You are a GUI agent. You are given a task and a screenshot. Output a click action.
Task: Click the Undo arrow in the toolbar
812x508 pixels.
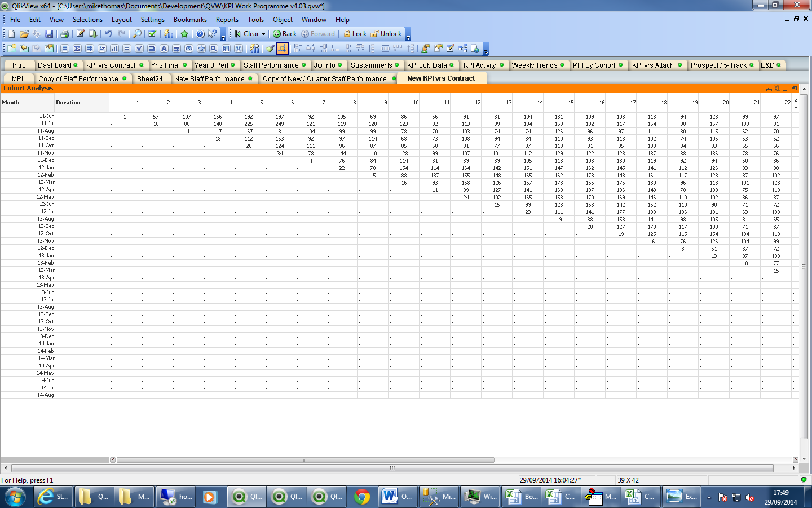pyautogui.click(x=109, y=34)
